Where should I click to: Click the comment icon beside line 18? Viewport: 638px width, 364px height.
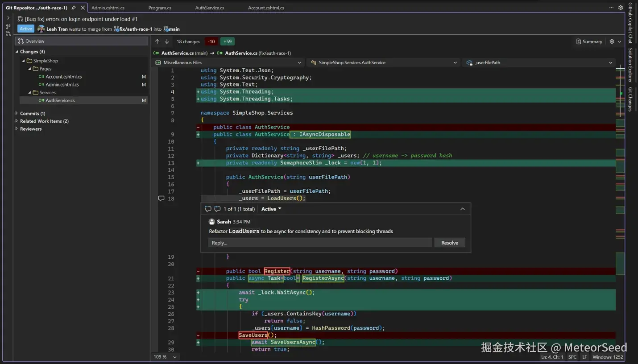click(161, 199)
